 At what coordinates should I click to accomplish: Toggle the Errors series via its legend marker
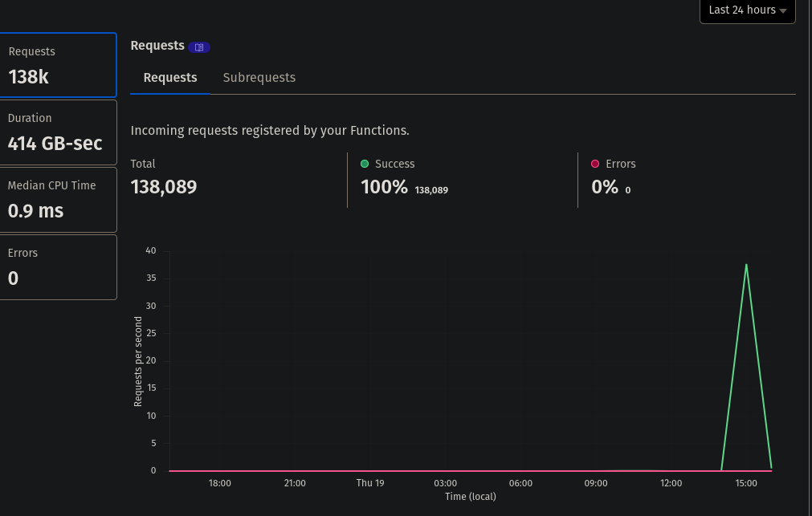595,164
